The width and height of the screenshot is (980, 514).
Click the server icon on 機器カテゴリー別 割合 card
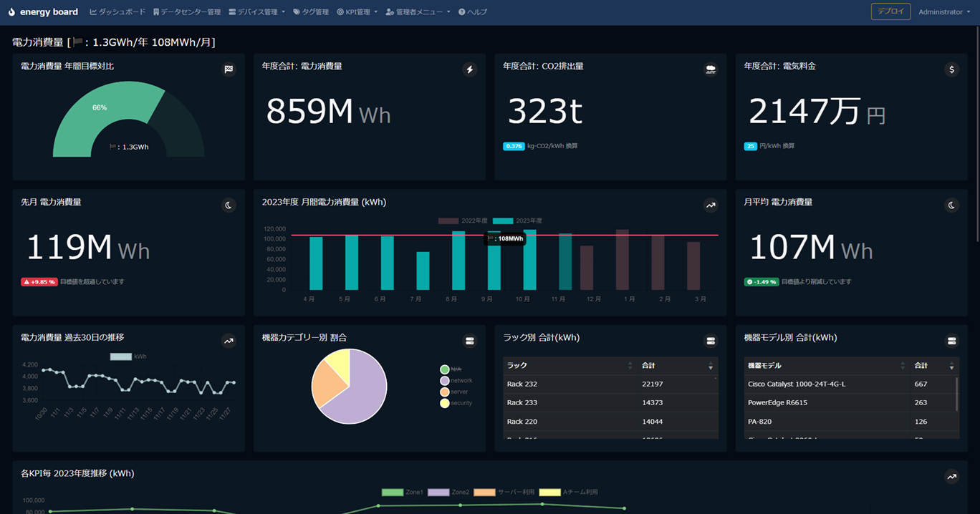470,341
